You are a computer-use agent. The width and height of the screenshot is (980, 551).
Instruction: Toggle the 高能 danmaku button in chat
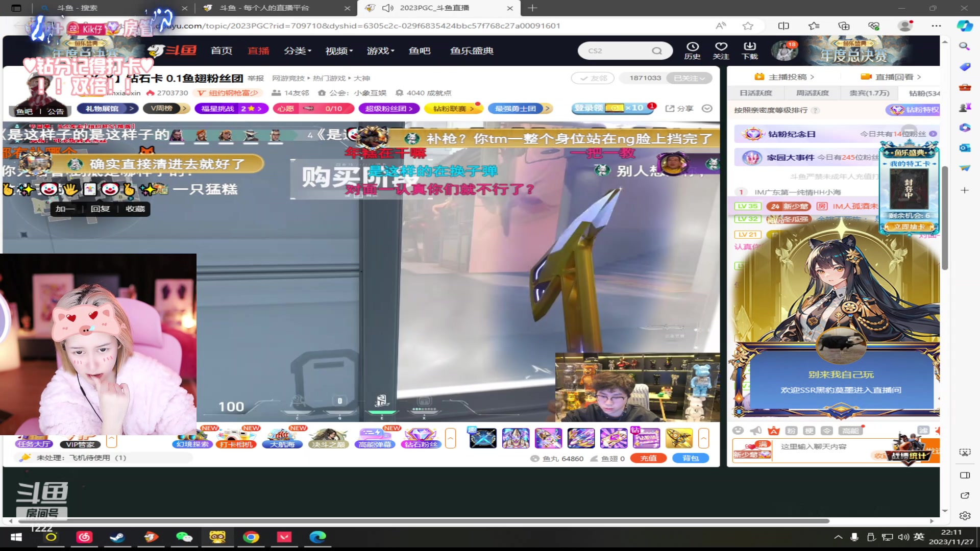851,431
